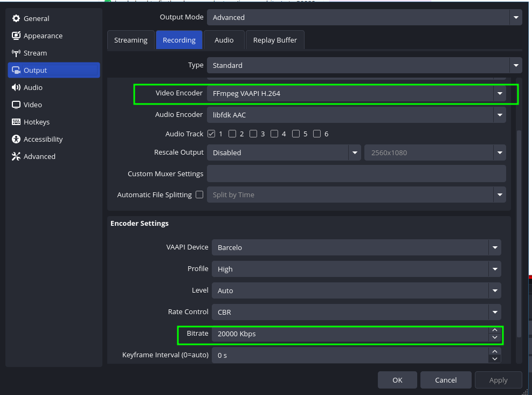Click the Video Encoder label
The width and height of the screenshot is (532, 395).
click(179, 93)
